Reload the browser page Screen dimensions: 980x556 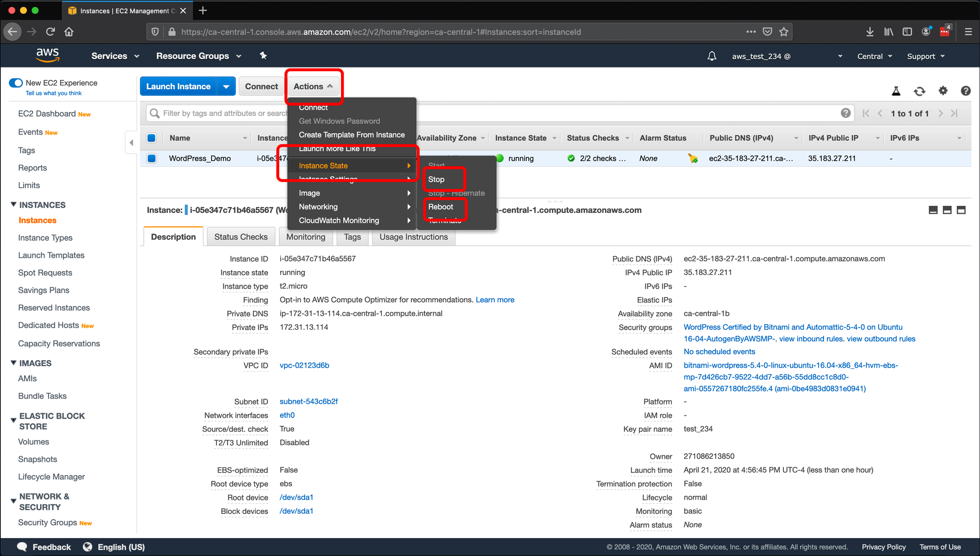tap(50, 32)
